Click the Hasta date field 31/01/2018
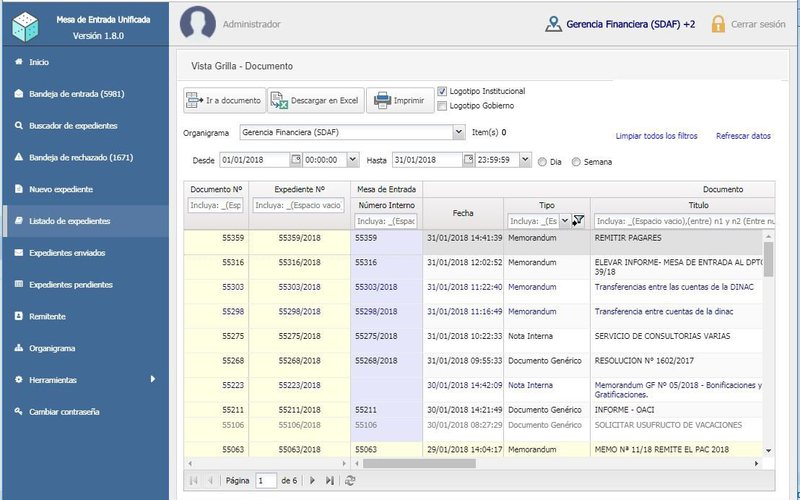 [428, 160]
